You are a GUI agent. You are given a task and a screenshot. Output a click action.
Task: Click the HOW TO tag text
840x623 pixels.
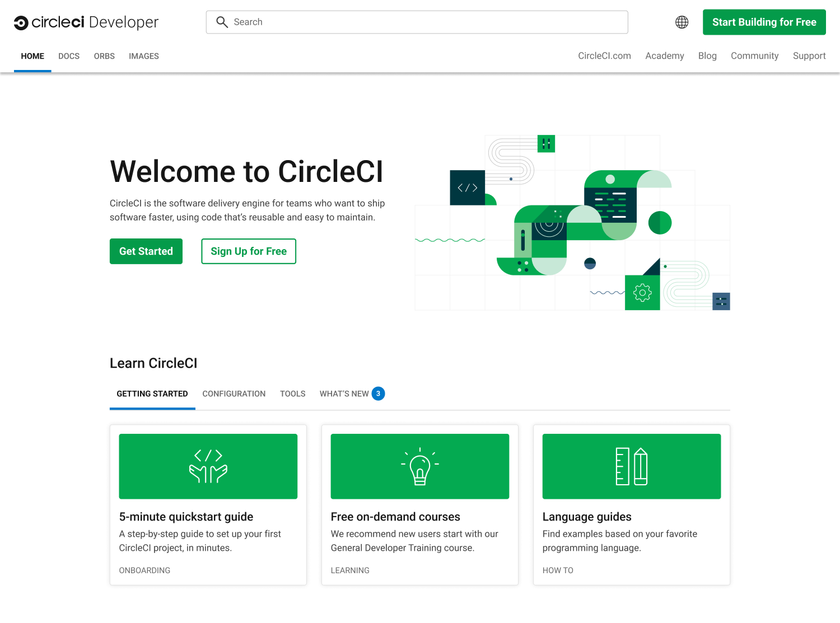[x=558, y=570]
